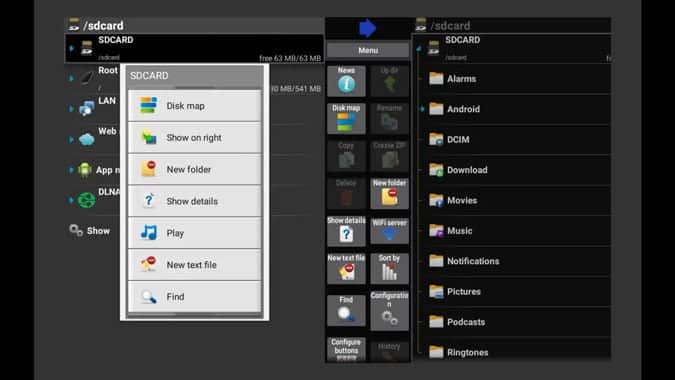This screenshot has height=380, width=675.
Task: Click the Delete toolbar button
Action: 346,193
